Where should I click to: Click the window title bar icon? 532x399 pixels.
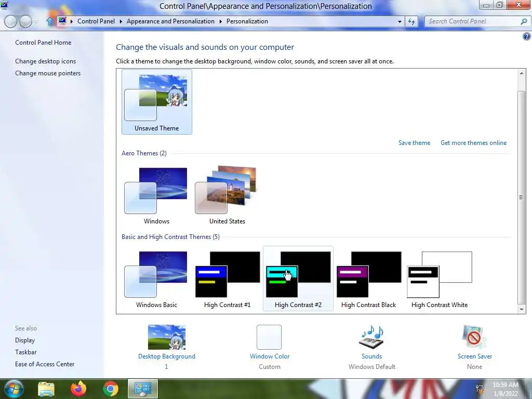[4, 5]
